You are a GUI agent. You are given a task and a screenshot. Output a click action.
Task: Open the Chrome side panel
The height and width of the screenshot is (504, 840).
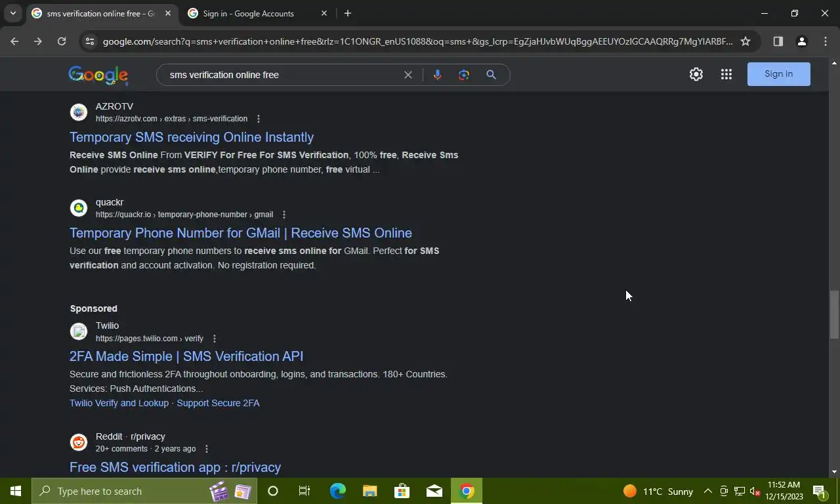pos(778,41)
